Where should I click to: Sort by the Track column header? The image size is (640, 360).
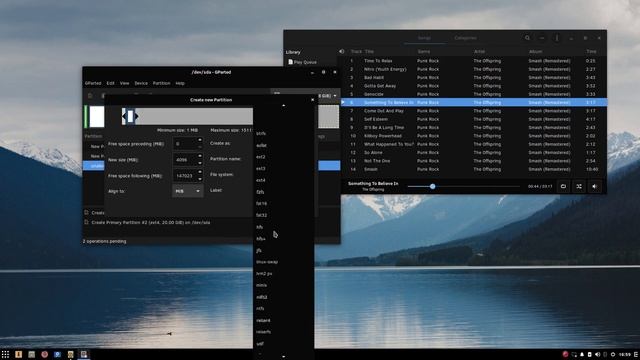(x=356, y=51)
